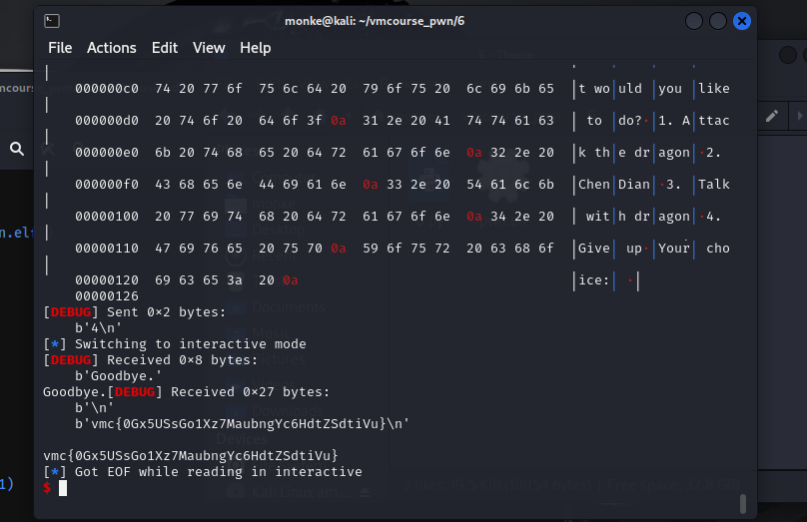Open the Actions menu
The height and width of the screenshot is (522, 807).
click(x=111, y=48)
